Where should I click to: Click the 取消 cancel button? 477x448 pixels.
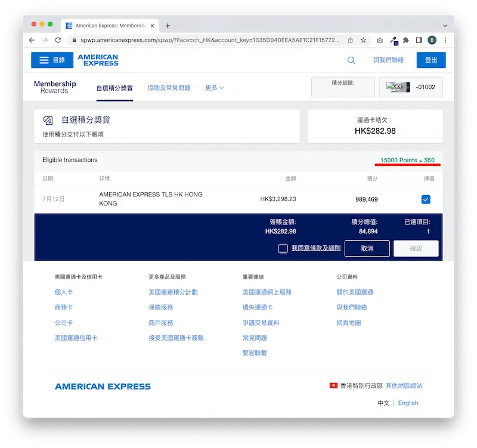(x=367, y=248)
